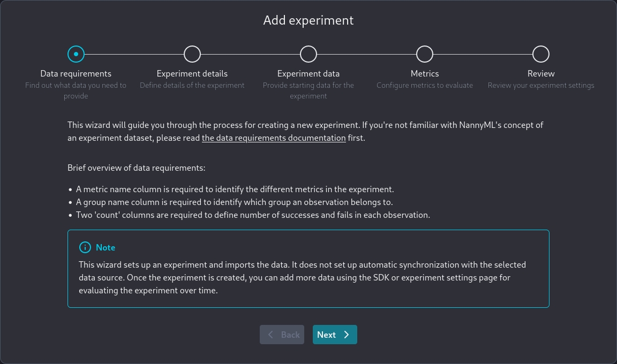
Task: Click the 'Add experiment' dialog title
Action: 308,20
